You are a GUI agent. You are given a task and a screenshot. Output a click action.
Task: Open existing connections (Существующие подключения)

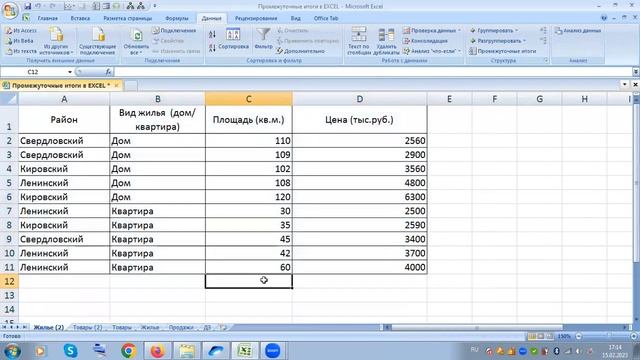pyautogui.click(x=98, y=41)
